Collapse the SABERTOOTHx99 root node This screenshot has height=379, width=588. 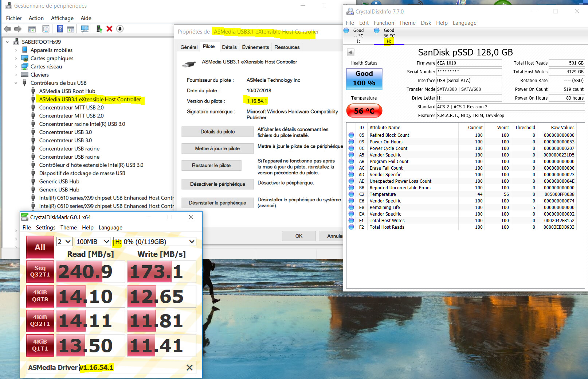tap(7, 42)
